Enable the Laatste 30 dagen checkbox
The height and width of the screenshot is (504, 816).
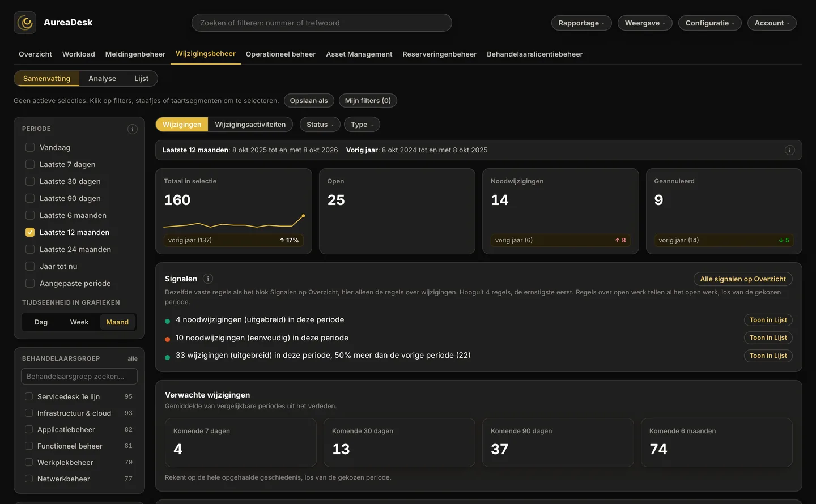[30, 181]
